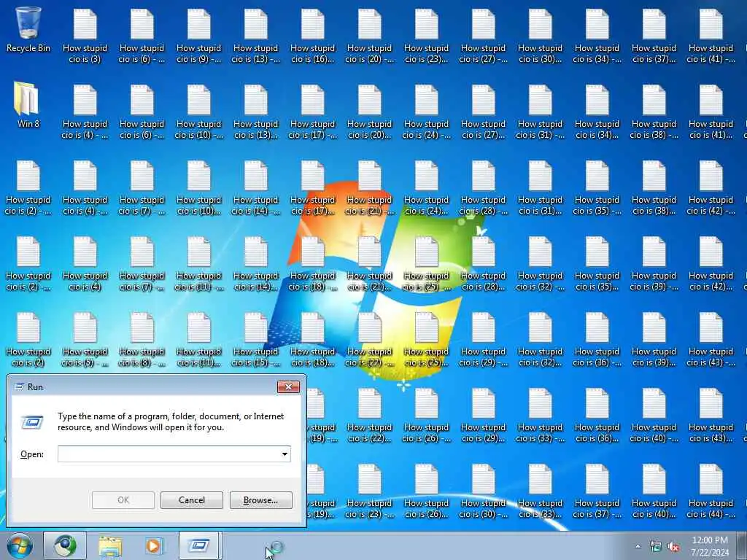Select file "How stupid cio is (9) -..."
This screenshot has width=747, height=560.
tap(198, 36)
